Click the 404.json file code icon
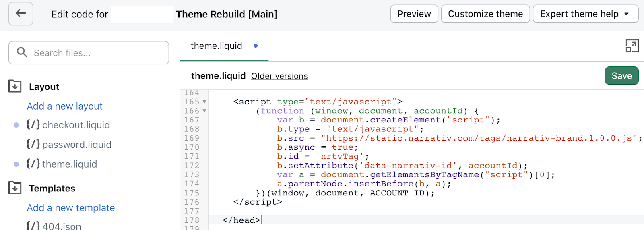 (x=33, y=226)
